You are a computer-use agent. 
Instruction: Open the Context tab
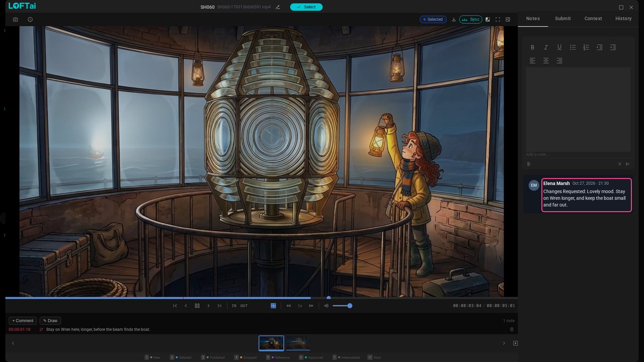tap(593, 19)
